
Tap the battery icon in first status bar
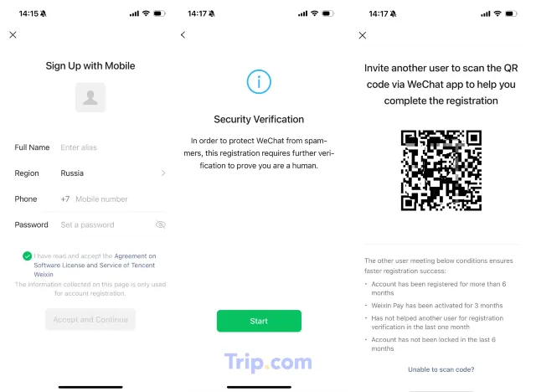pyautogui.click(x=159, y=13)
